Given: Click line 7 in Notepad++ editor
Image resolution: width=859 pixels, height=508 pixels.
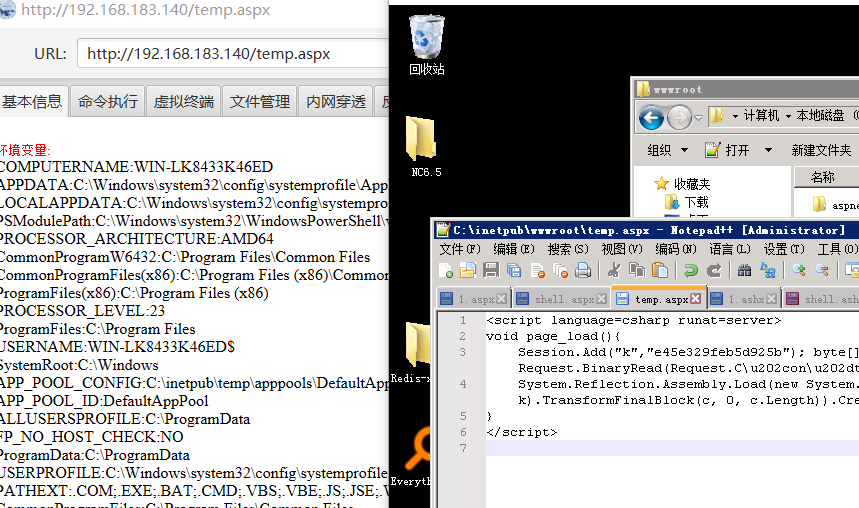Looking at the screenshot, I should click(672, 448).
